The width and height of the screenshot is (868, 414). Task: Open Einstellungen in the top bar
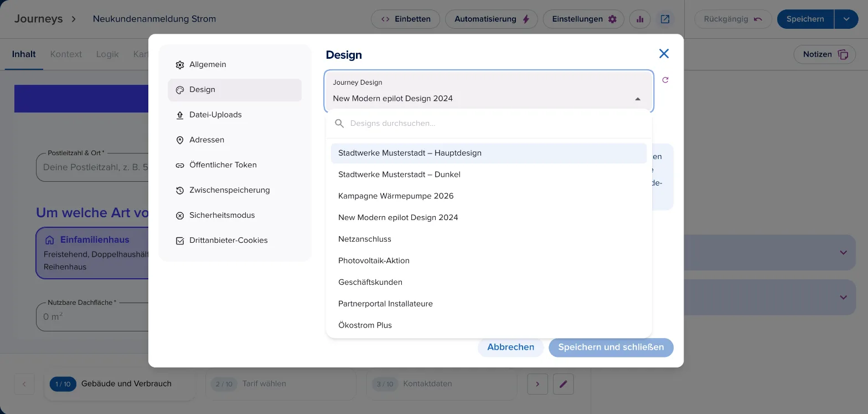click(583, 19)
